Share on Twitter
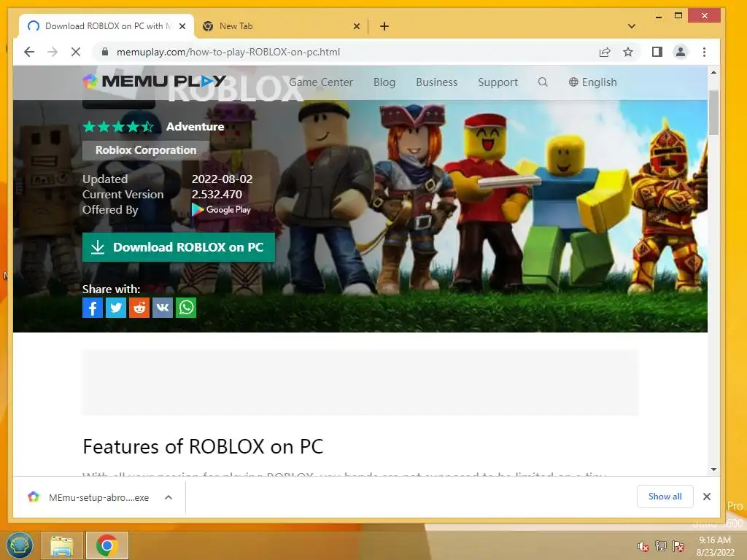 116,308
